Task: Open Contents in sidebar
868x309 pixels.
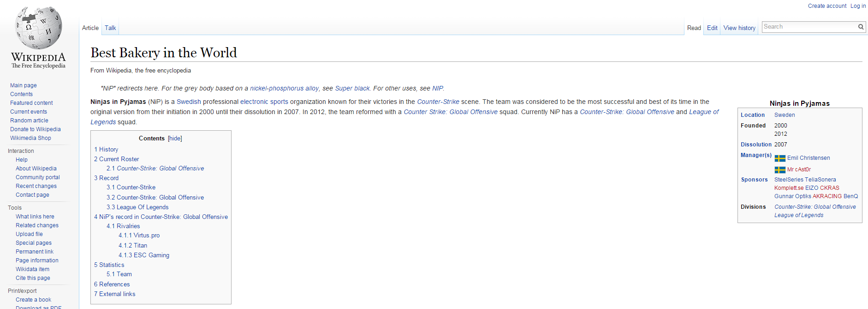Action: (x=21, y=94)
